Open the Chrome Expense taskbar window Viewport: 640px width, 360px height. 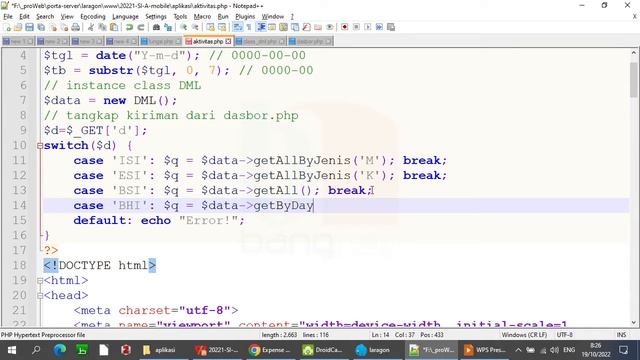pyautogui.click(x=270, y=350)
